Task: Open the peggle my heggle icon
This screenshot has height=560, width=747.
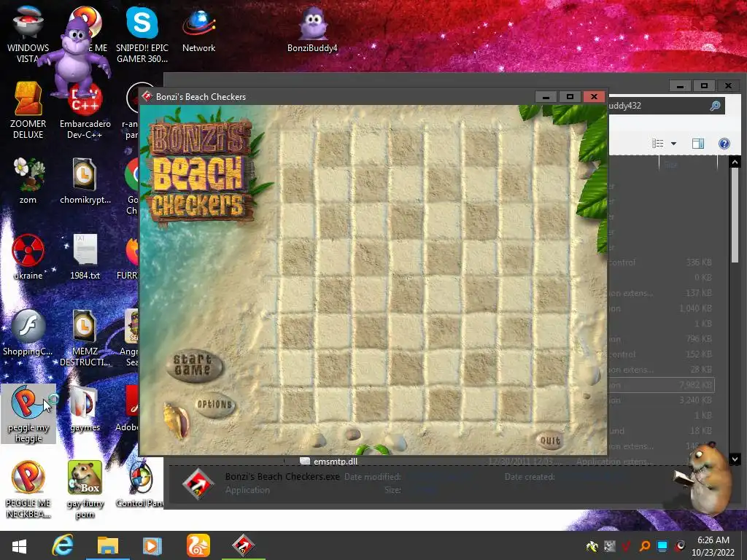Action: click(28, 413)
